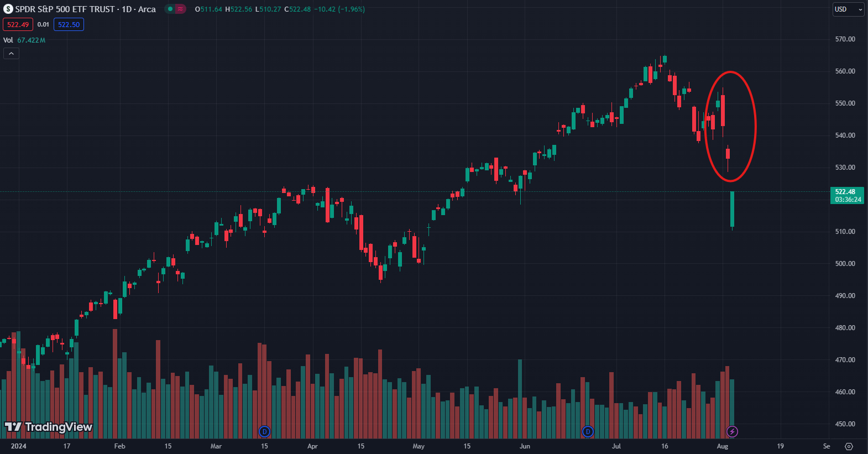This screenshot has width=868, height=454.
Task: Click the SPDR symbol logo icon
Action: coord(8,9)
